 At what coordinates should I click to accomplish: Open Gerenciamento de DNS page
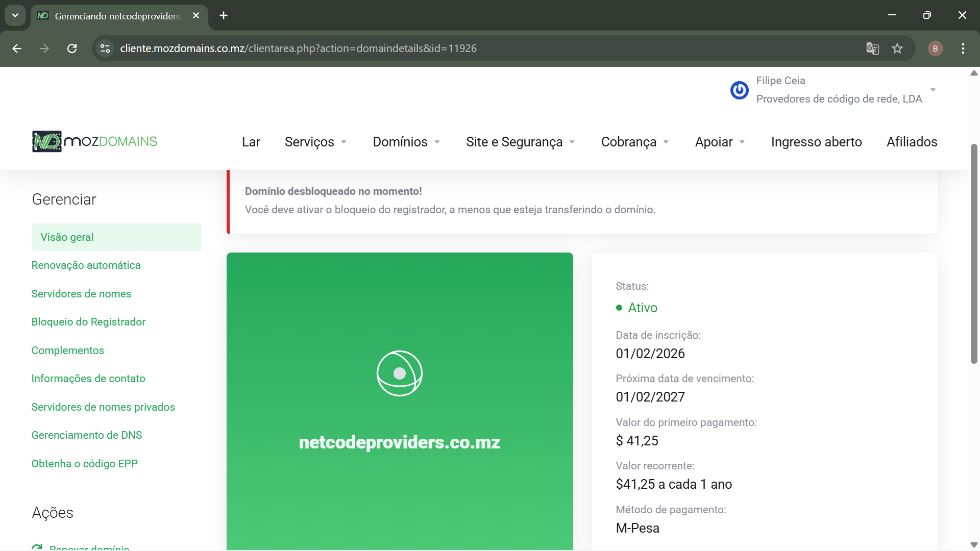click(x=87, y=435)
